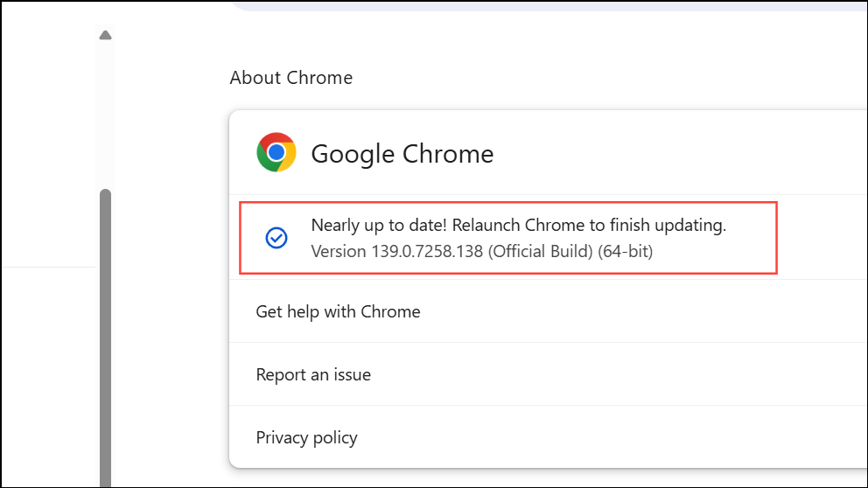Click blank sidebar area left of scrollbar

49,138
